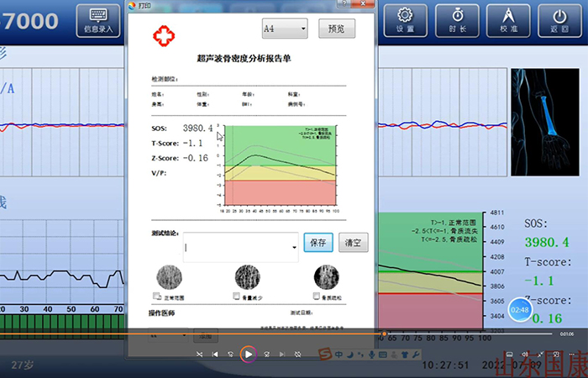Click the speaker volume icon in player

(525, 354)
